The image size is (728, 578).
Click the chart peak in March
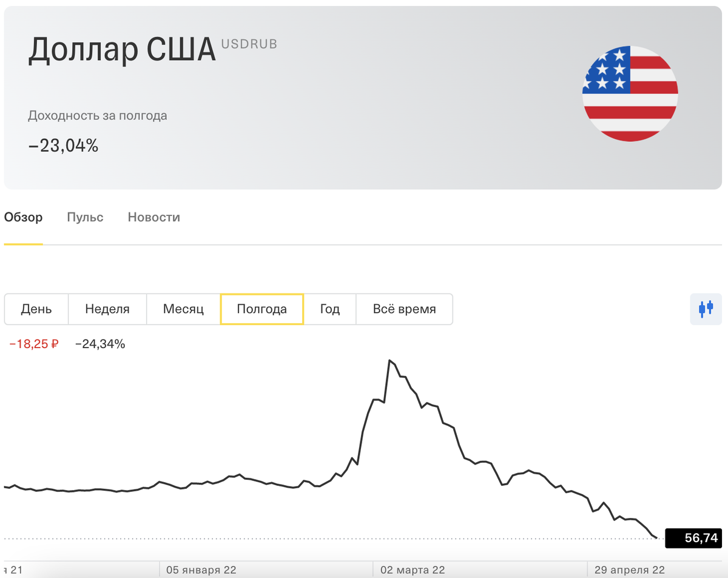(388, 360)
